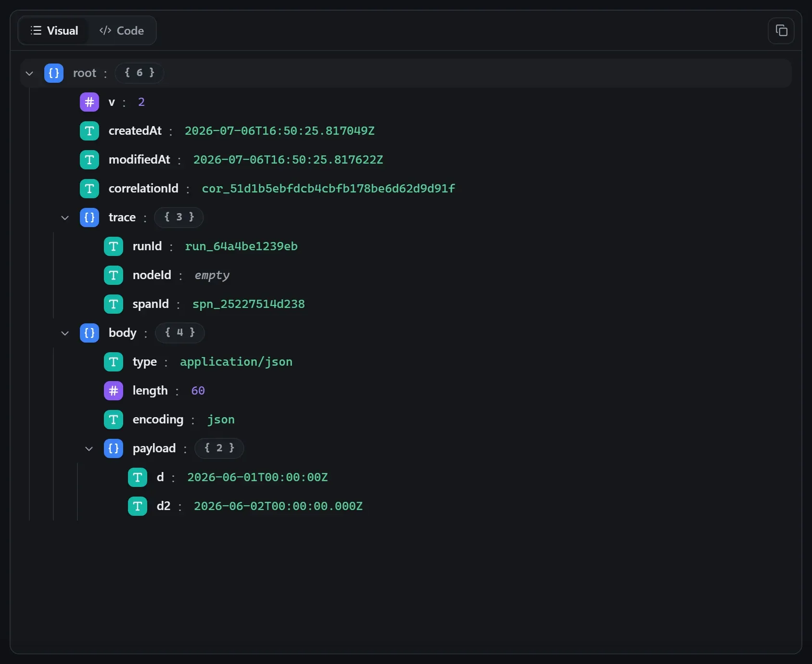812x664 pixels.
Task: Click the spanId key label
Action: click(151, 305)
